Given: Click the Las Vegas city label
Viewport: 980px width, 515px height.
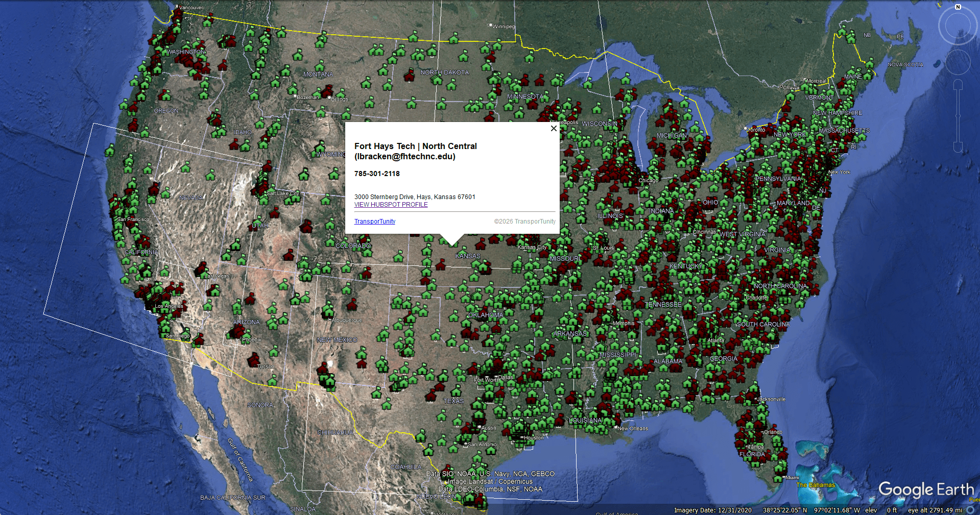Looking at the screenshot, I should [217, 276].
